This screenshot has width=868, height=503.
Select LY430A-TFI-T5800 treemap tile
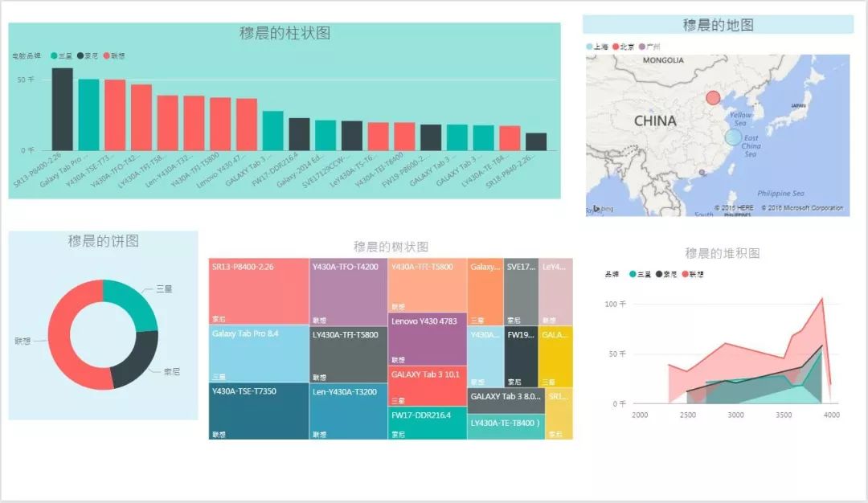348,354
